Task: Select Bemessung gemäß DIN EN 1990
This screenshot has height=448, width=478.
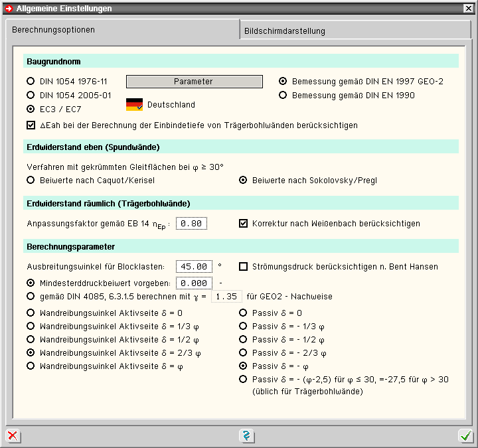Action: click(x=283, y=95)
